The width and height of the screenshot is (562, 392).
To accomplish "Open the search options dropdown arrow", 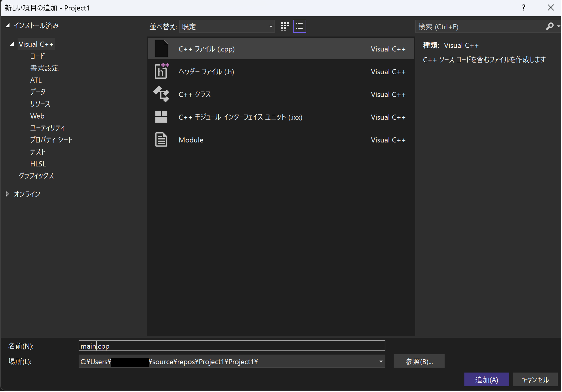I will click(558, 26).
